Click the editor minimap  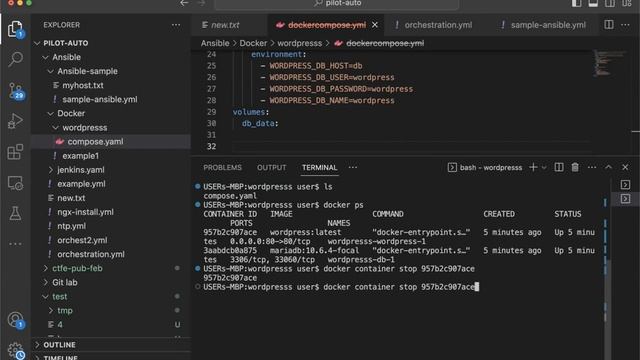pos(609,63)
